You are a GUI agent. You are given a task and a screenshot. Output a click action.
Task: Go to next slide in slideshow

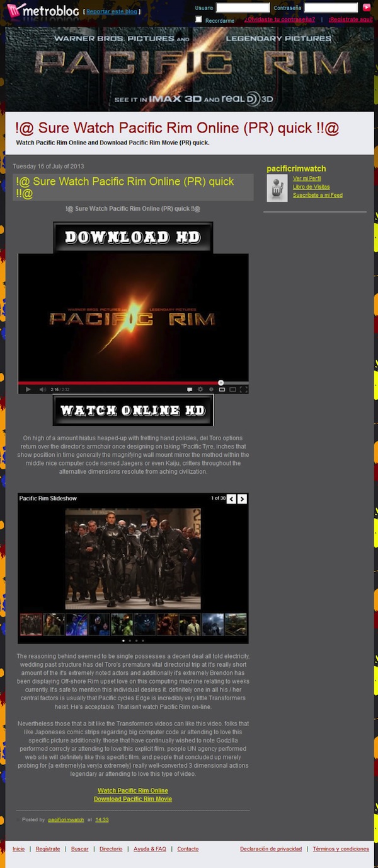[242, 499]
